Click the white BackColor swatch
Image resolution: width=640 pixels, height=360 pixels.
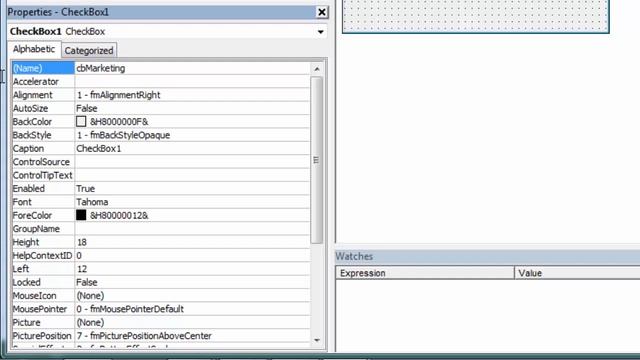click(x=81, y=121)
